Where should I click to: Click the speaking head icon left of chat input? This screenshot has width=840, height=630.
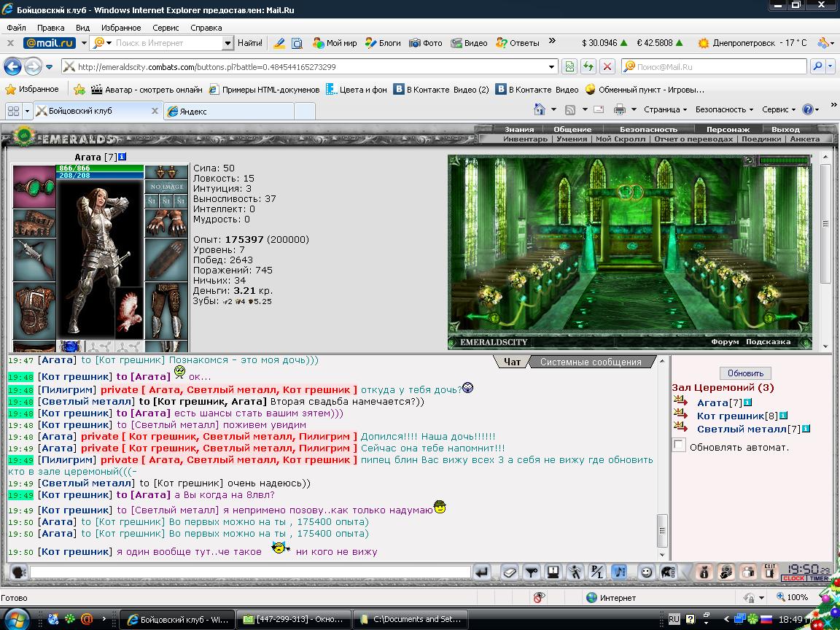coord(18,572)
